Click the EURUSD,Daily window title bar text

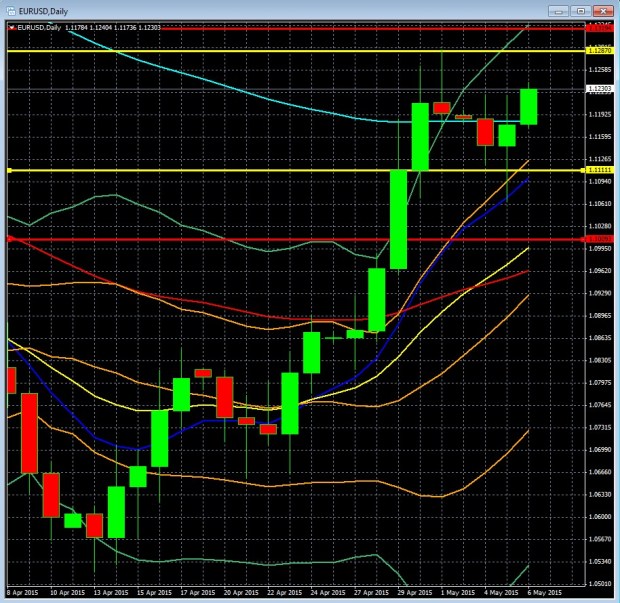pos(42,9)
